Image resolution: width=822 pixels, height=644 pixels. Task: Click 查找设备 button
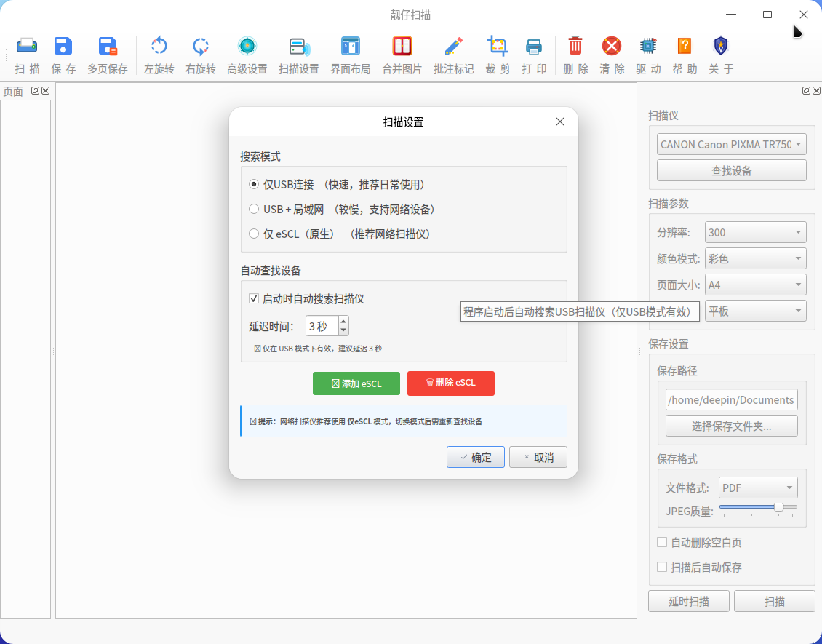(x=731, y=170)
